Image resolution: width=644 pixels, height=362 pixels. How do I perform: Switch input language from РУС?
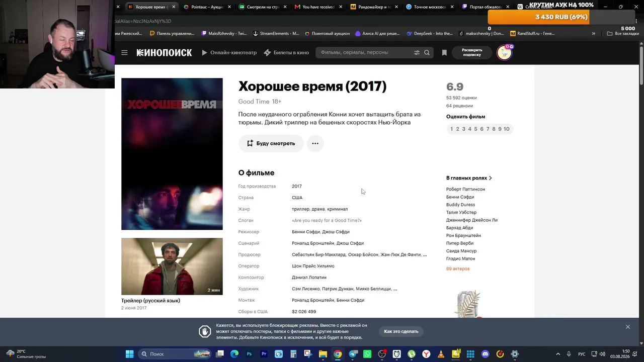tap(582, 354)
